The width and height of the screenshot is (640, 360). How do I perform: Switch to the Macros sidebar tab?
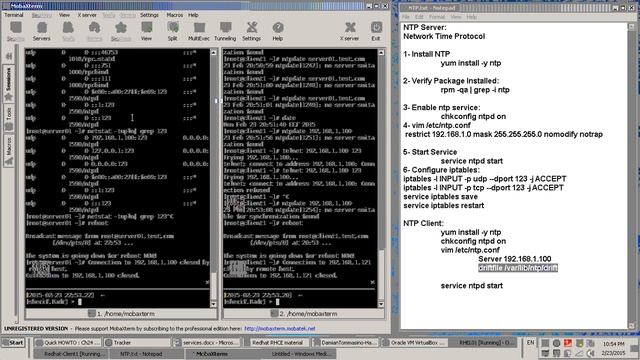pos(8,151)
